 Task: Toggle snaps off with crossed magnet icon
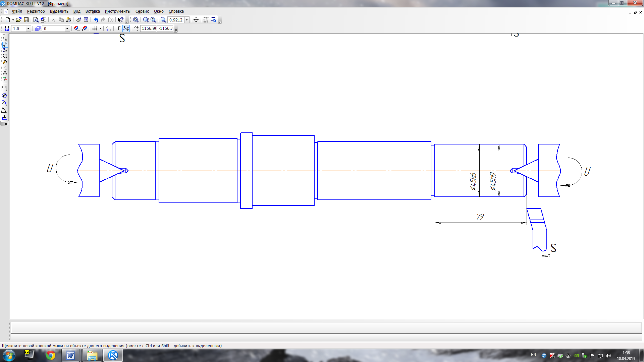[x=84, y=28]
